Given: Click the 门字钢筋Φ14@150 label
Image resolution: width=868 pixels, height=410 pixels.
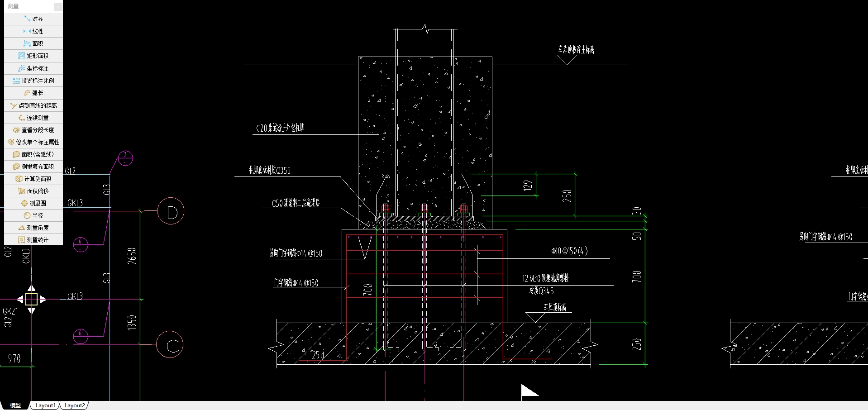Looking at the screenshot, I should click(296, 283).
